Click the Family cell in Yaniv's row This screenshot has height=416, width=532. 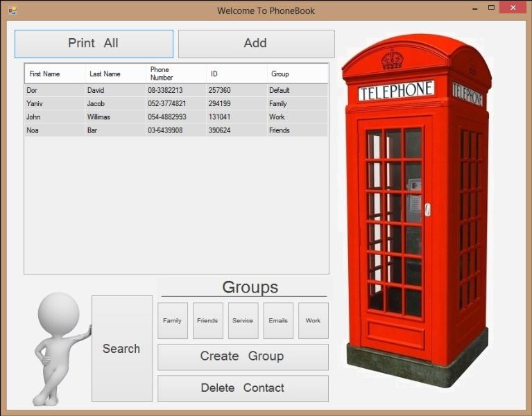298,103
